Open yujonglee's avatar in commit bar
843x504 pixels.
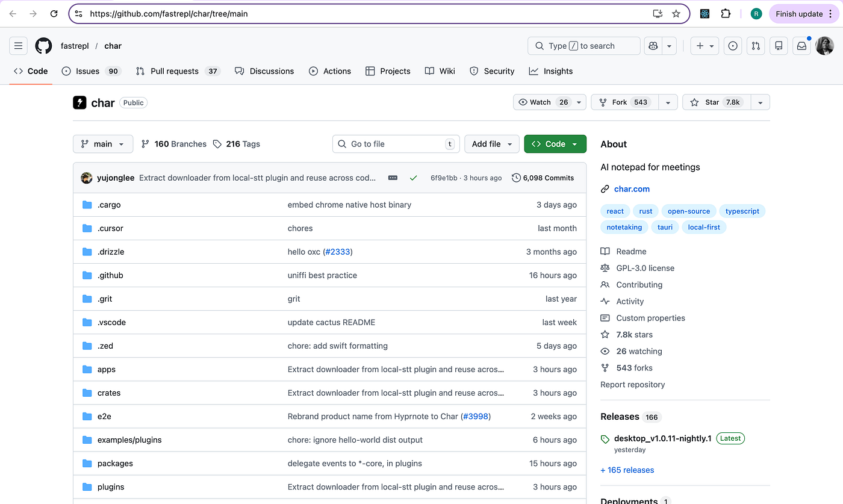[87, 178]
